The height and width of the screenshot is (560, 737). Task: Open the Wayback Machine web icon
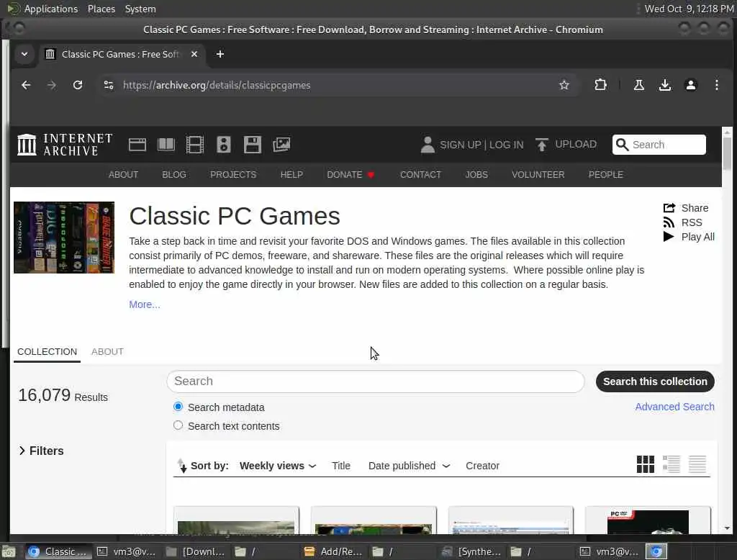(x=137, y=145)
